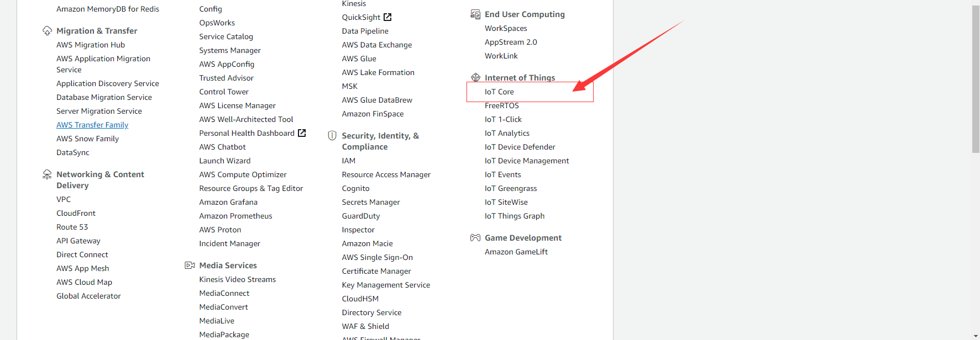Select API Gateway

pos(78,241)
